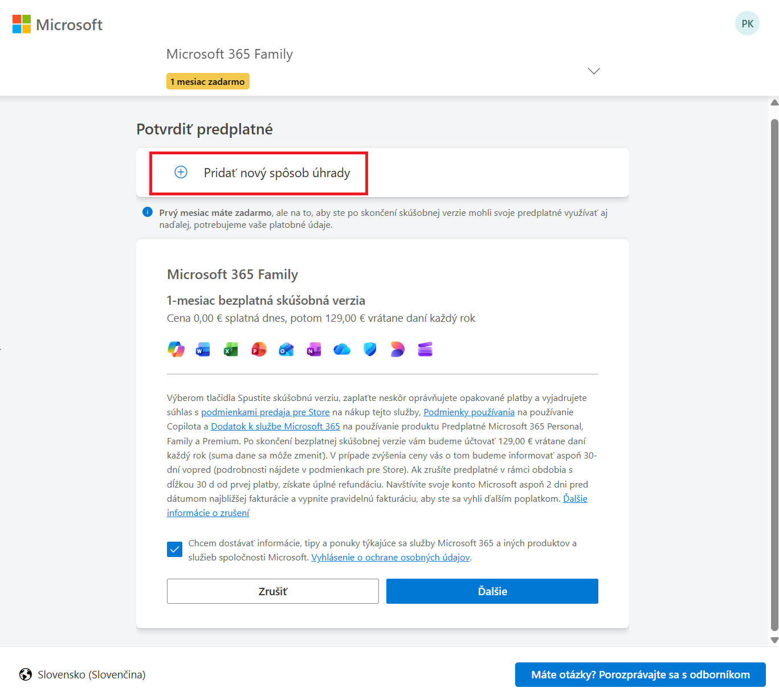The width and height of the screenshot is (779, 700).
Task: Click the Potvrdiť predplatné heading
Action: click(205, 129)
